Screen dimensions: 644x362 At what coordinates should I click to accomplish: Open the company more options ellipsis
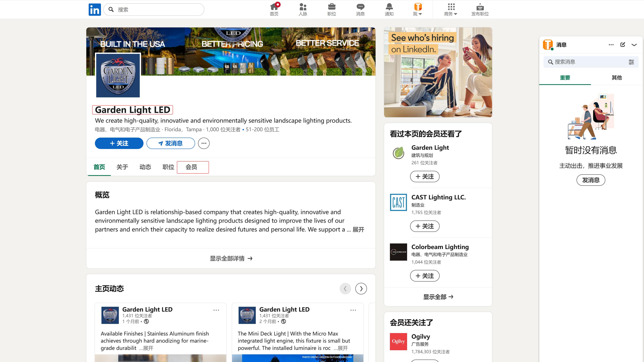204,143
